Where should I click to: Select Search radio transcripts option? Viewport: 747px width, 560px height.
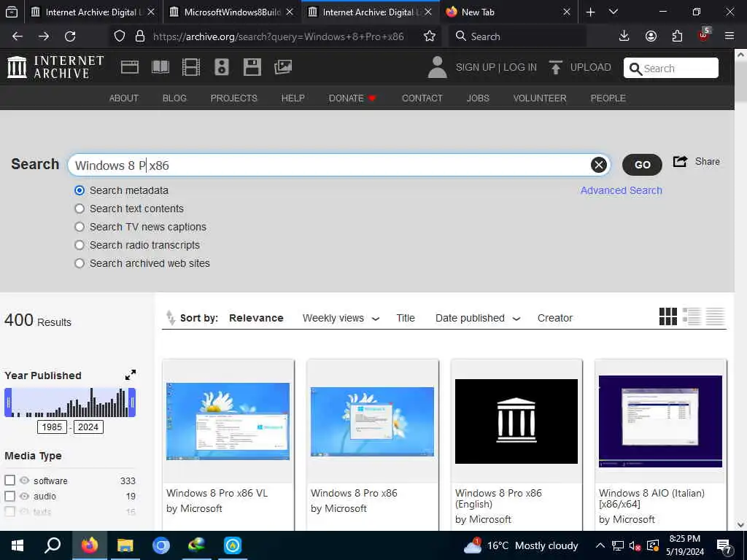[80, 245]
